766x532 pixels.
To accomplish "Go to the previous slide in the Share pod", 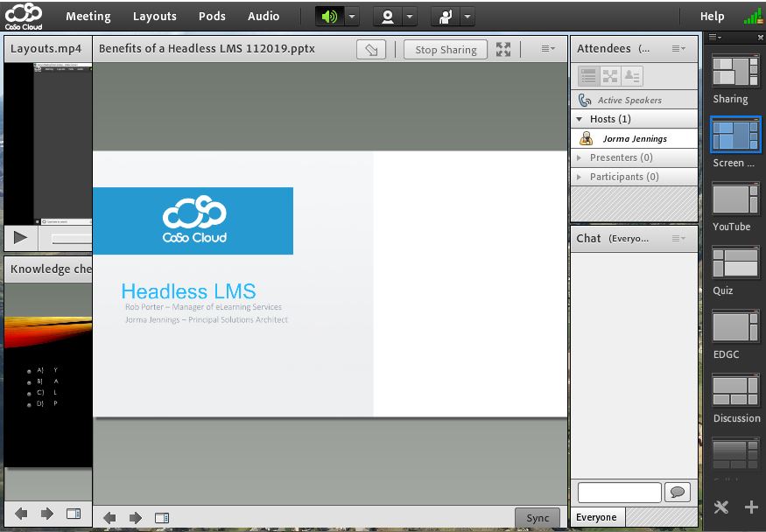I will coord(110,518).
